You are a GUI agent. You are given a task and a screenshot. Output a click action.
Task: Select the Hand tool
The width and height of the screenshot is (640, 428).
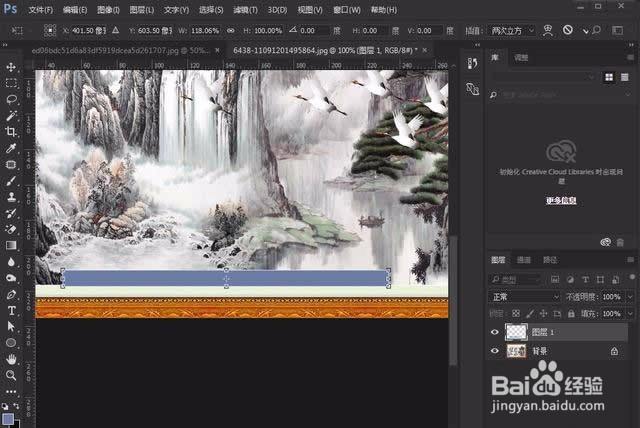[11, 359]
